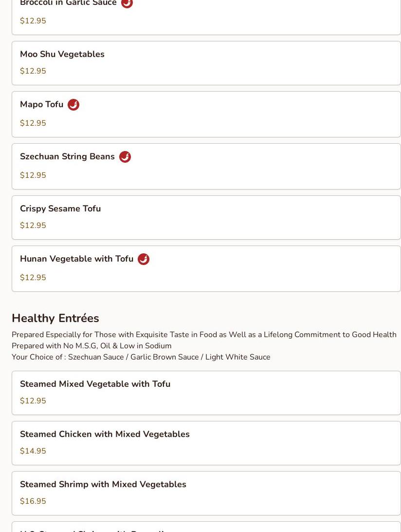This screenshot has width=401, height=532.
Task: Click spicy icon next to Szechuan String Beans
Action: tap(125, 157)
